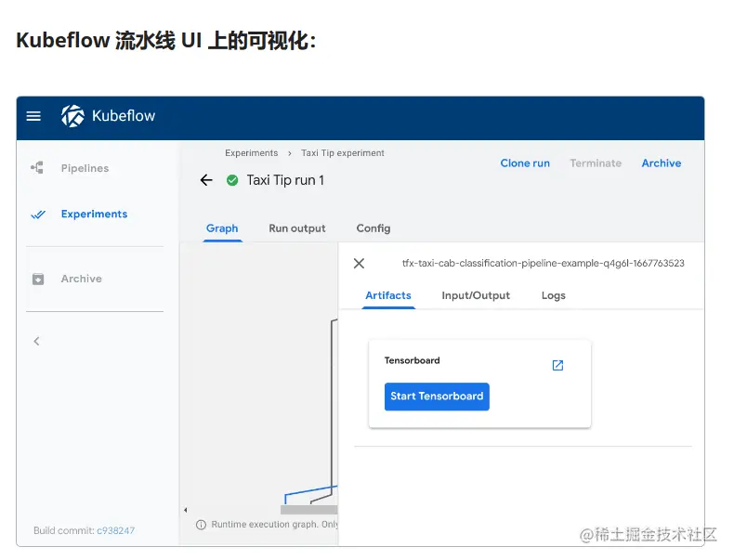
Task: Click the Experiments double-check icon
Action: click(x=38, y=215)
